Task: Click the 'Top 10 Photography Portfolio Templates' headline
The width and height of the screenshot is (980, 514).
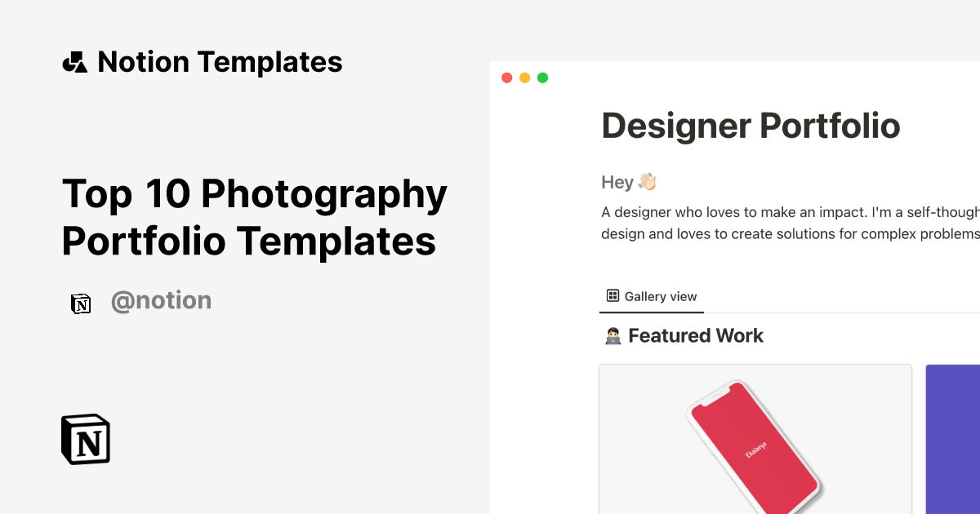Action: pyautogui.click(x=255, y=218)
